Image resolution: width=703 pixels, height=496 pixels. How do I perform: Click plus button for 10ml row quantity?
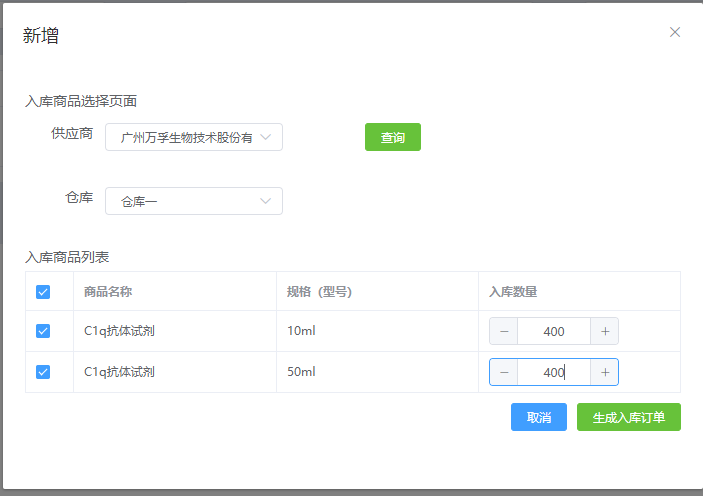point(604,331)
